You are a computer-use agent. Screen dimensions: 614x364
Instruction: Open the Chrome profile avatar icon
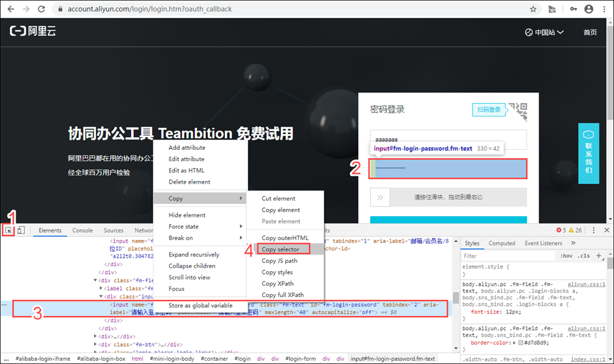[x=587, y=9]
